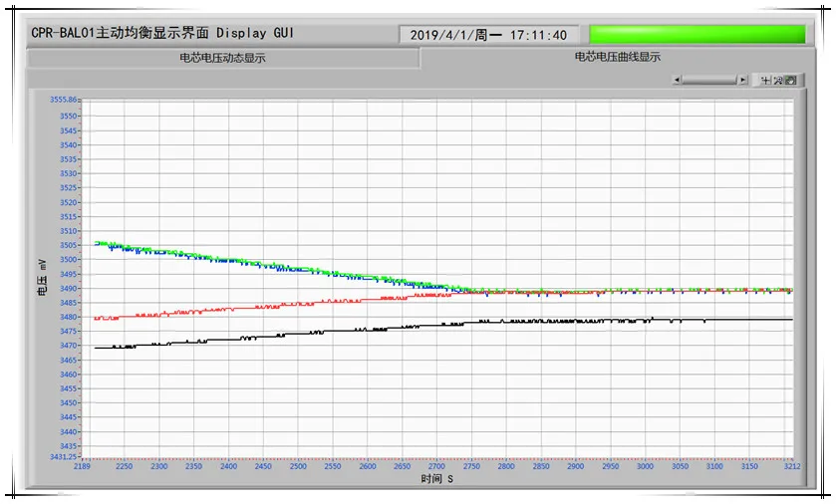Click the X-axis tick 3150
The height and width of the screenshot is (504, 836).
tap(749, 466)
